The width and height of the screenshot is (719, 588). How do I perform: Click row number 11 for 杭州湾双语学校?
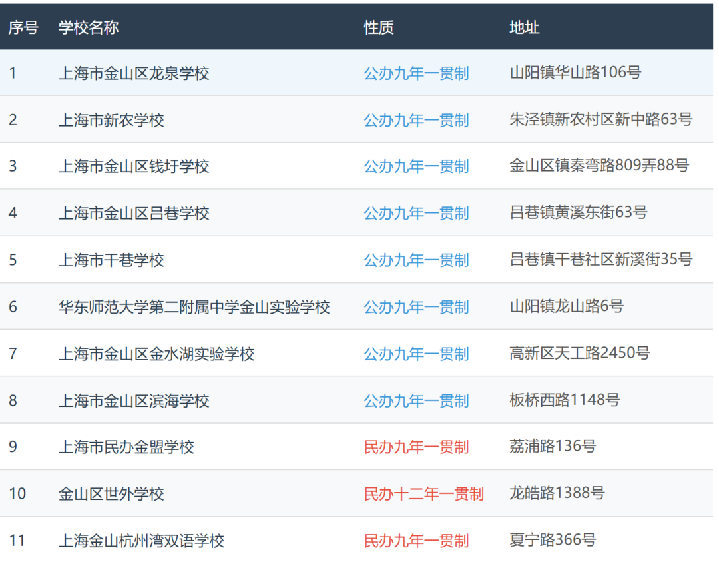(17, 541)
